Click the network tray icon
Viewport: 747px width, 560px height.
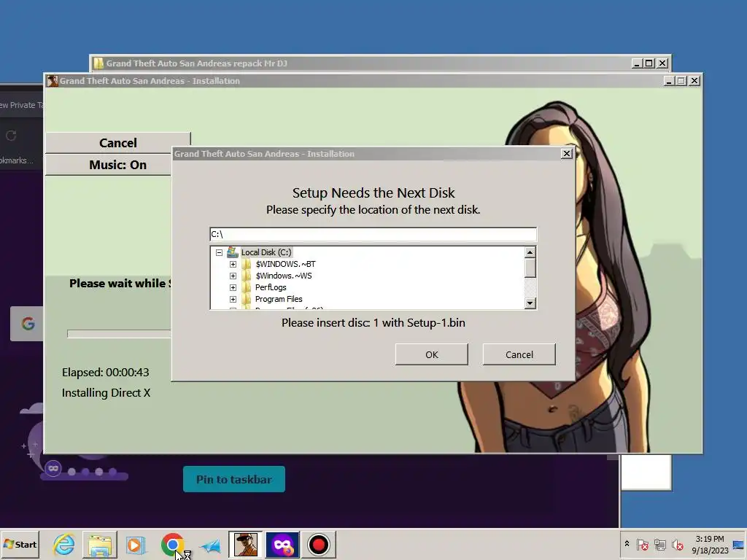pos(659,544)
